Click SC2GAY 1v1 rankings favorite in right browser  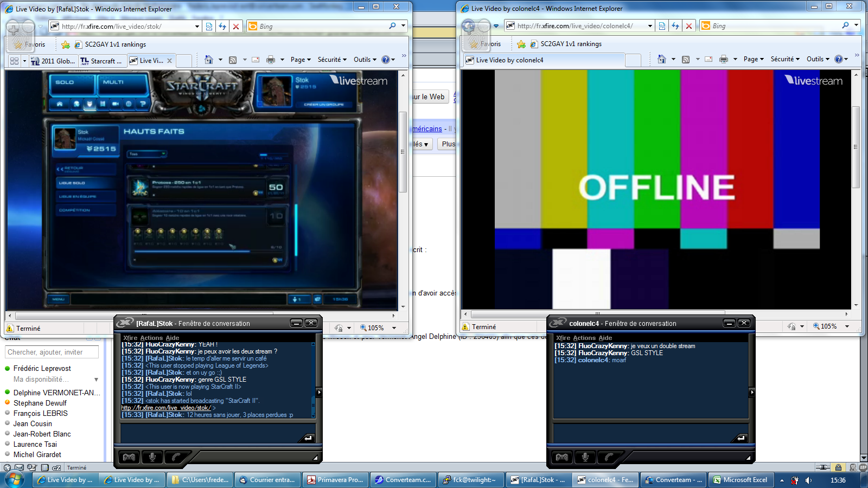pyautogui.click(x=571, y=44)
